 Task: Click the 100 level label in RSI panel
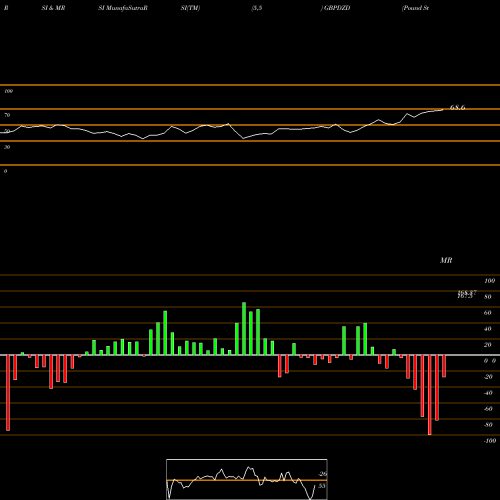(x=8, y=91)
